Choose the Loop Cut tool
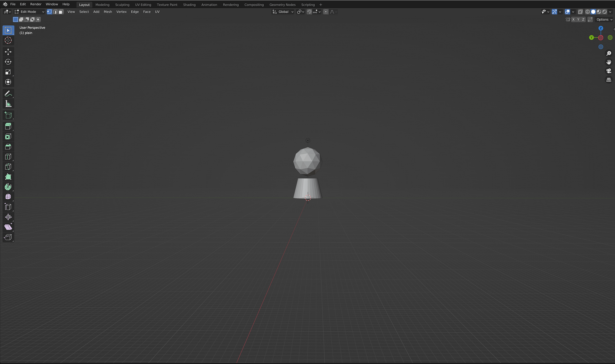Viewport: 615px width, 364px height. point(8,157)
